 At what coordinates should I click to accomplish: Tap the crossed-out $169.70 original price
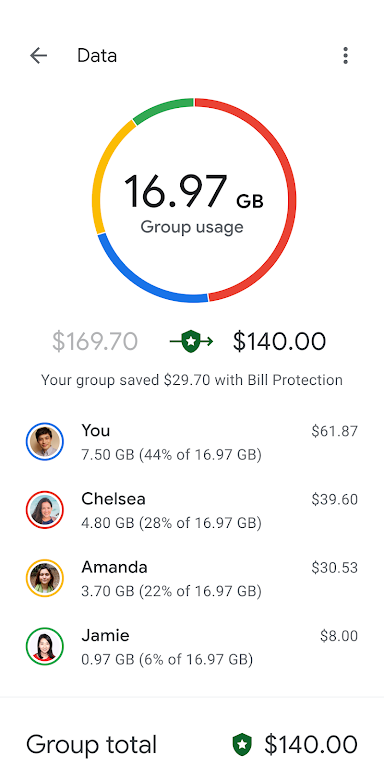95,341
